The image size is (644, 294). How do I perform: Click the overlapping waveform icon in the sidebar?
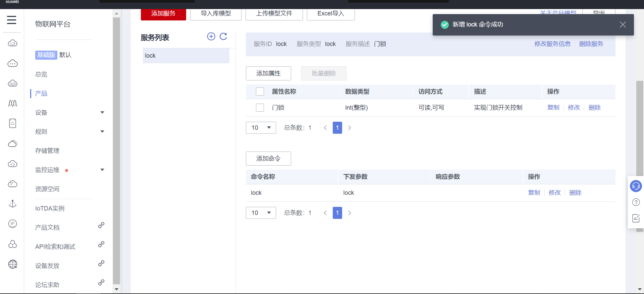[x=13, y=103]
